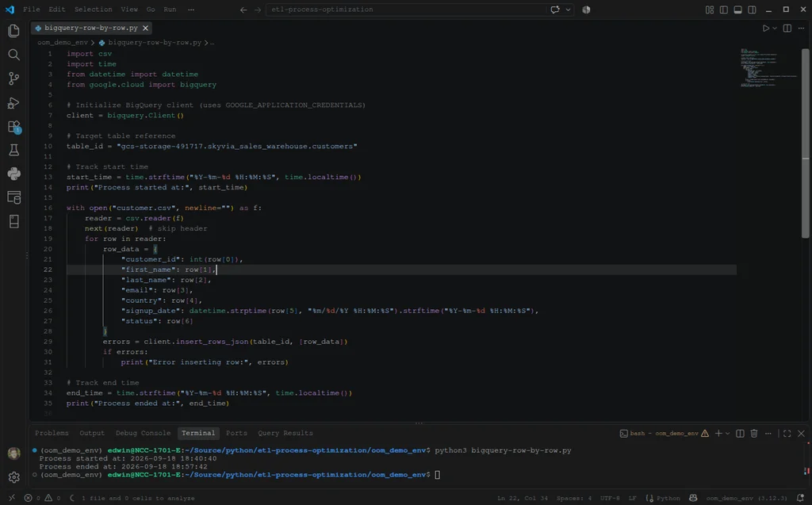Open the Run and Debug view
This screenshot has width=812, height=505.
[14, 102]
